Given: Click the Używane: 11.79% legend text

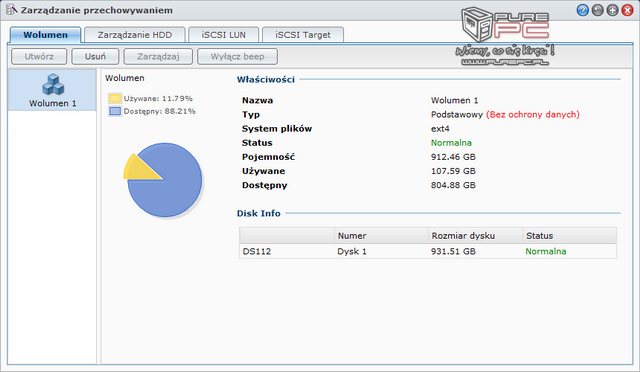Looking at the screenshot, I should pyautogui.click(x=158, y=98).
